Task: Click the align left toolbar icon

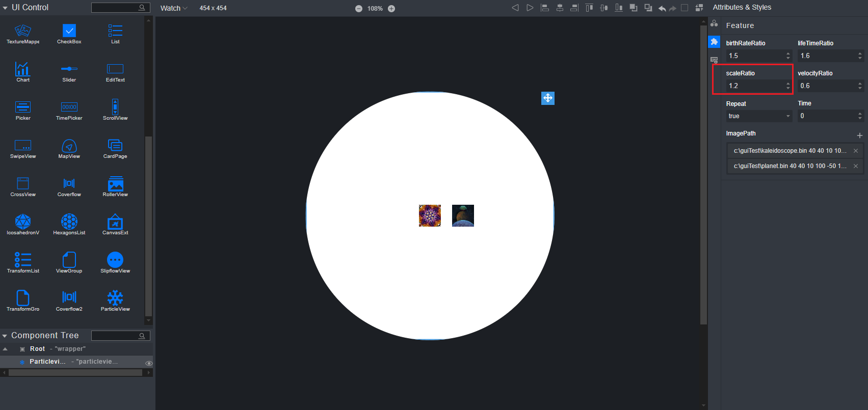Action: coord(544,8)
